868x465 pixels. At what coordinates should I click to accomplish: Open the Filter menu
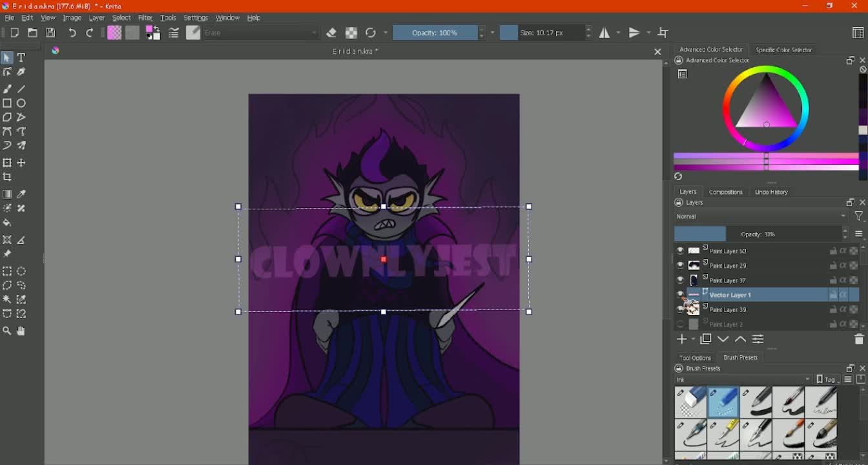145,18
